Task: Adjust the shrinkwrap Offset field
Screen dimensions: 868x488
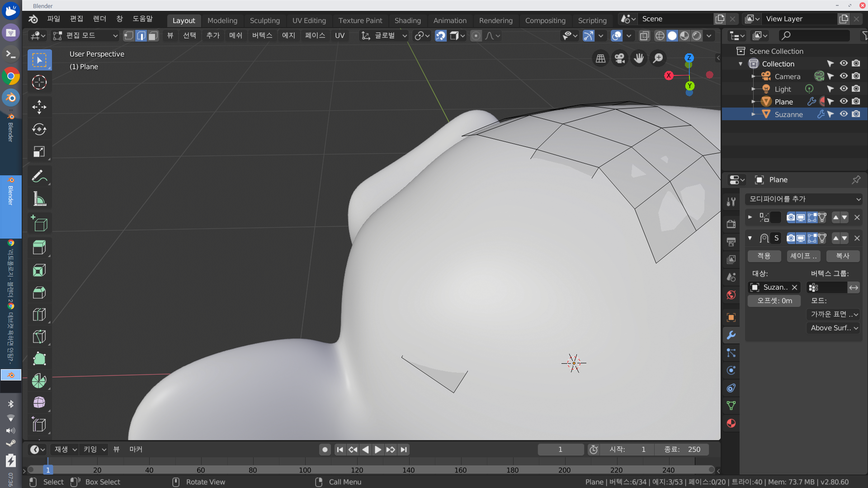Action: [x=774, y=301]
